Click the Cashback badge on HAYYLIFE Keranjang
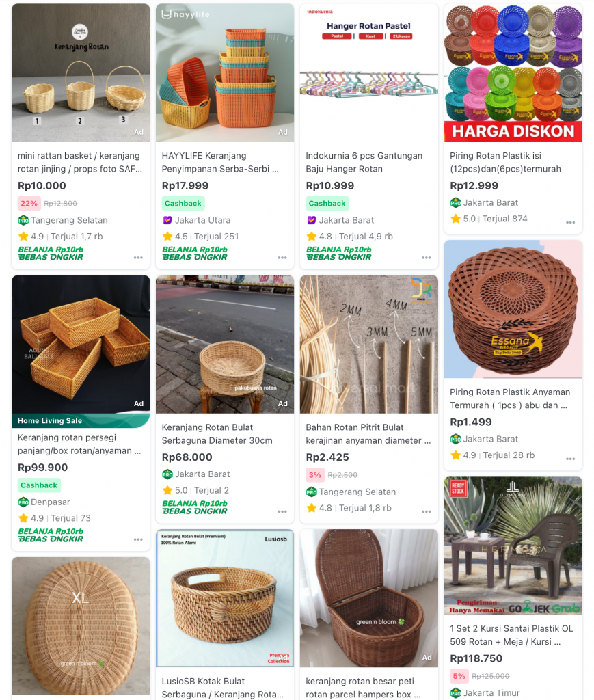This screenshot has width=594, height=700. pyautogui.click(x=183, y=204)
